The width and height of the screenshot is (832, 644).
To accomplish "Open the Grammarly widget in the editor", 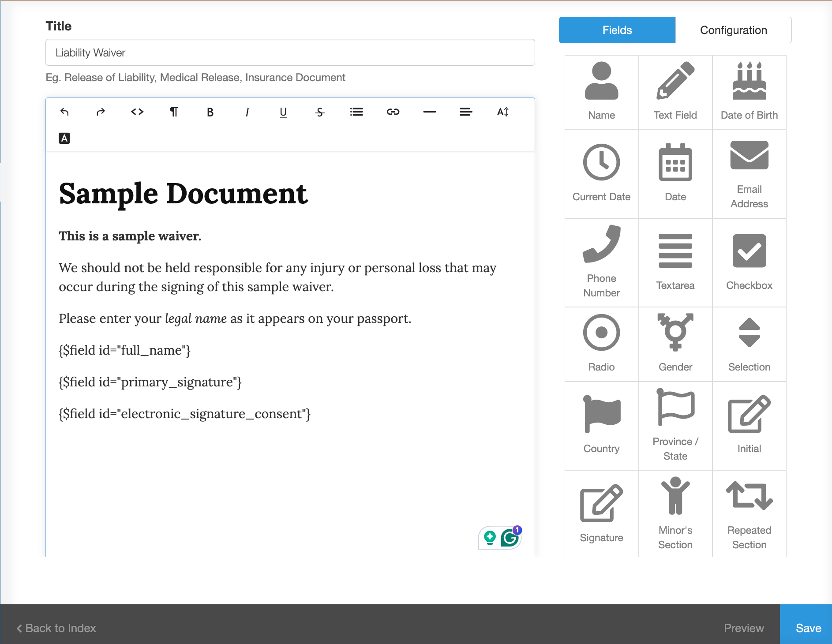I will pos(510,538).
